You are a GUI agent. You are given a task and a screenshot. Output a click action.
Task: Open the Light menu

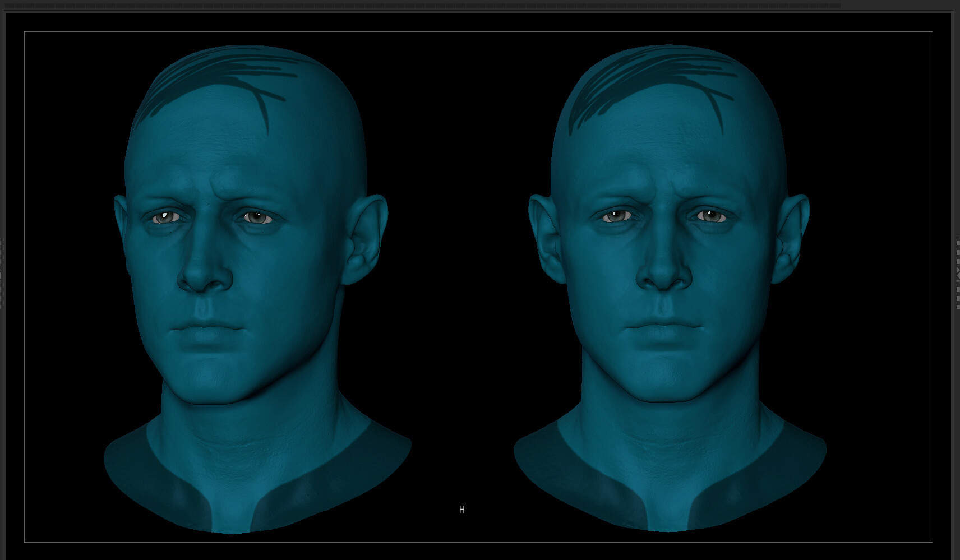point(90,4)
